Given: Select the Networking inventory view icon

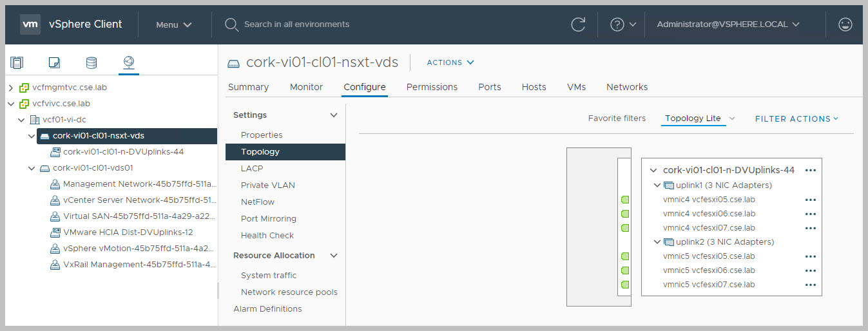Looking at the screenshot, I should coord(129,62).
